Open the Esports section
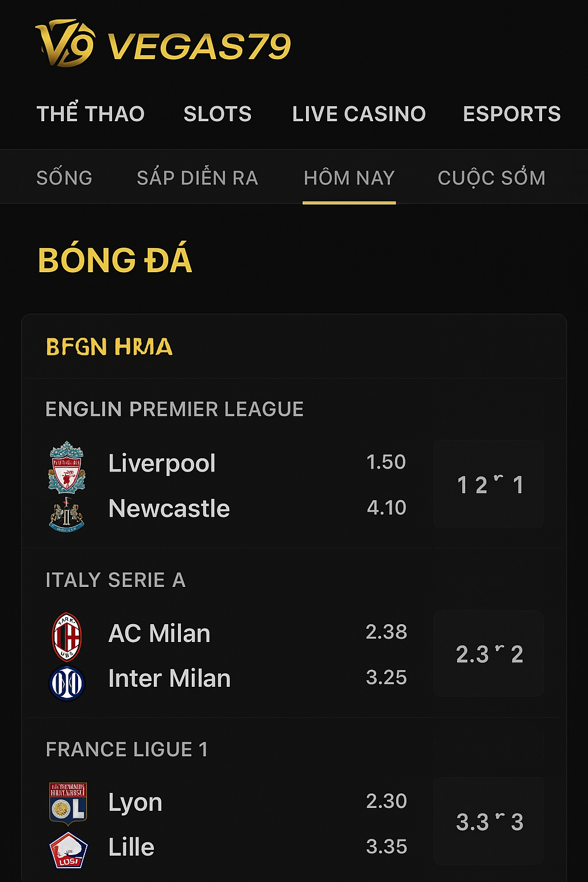The image size is (588, 882). click(x=512, y=114)
